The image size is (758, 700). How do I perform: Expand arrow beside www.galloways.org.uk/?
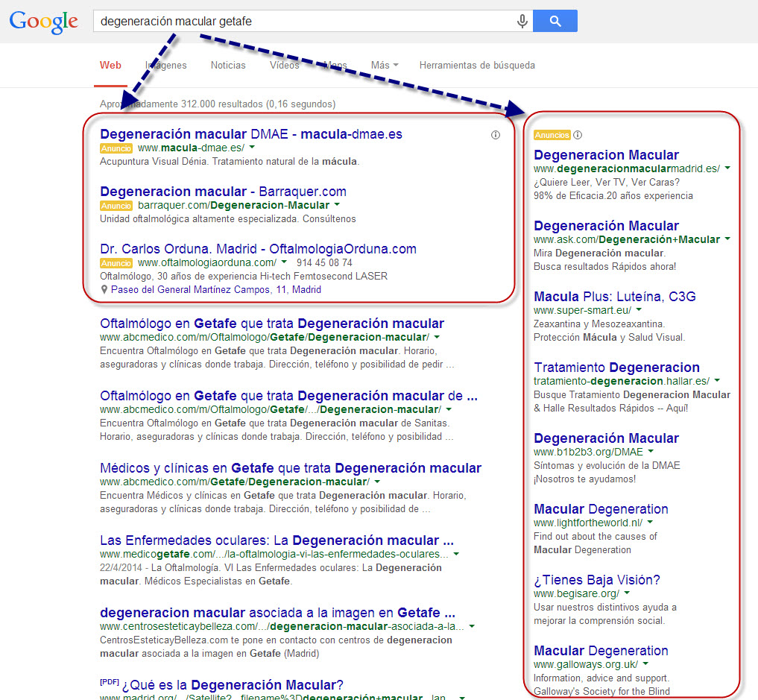click(x=647, y=664)
